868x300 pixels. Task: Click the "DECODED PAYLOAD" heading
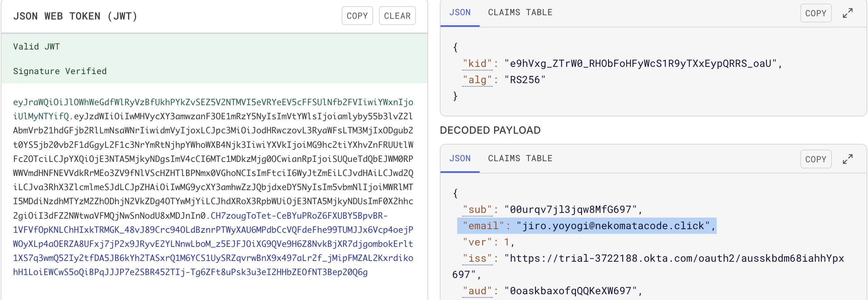click(490, 130)
